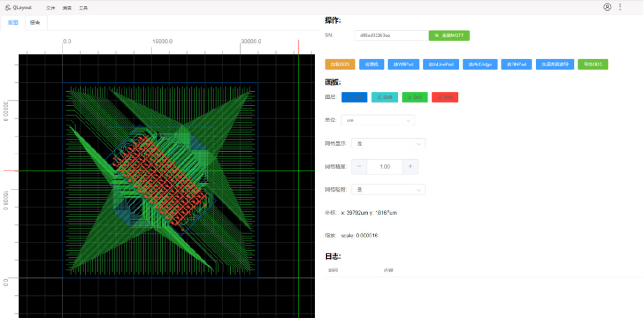Click the SN input field

click(x=391, y=36)
